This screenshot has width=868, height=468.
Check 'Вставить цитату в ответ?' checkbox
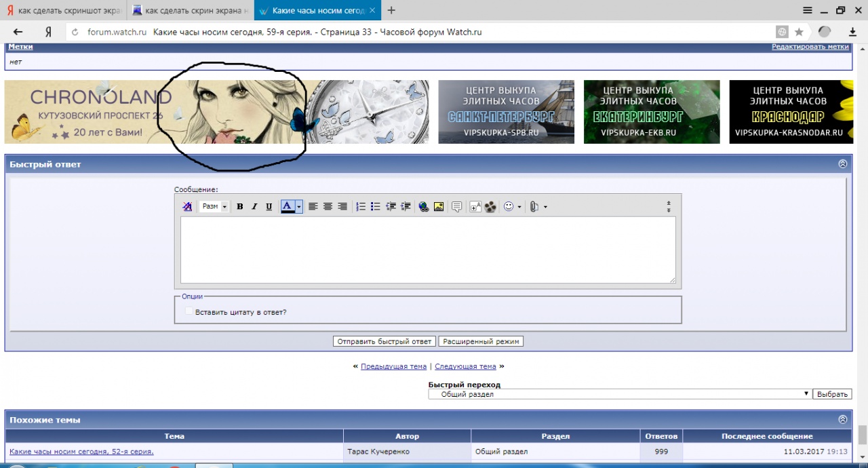tap(189, 312)
